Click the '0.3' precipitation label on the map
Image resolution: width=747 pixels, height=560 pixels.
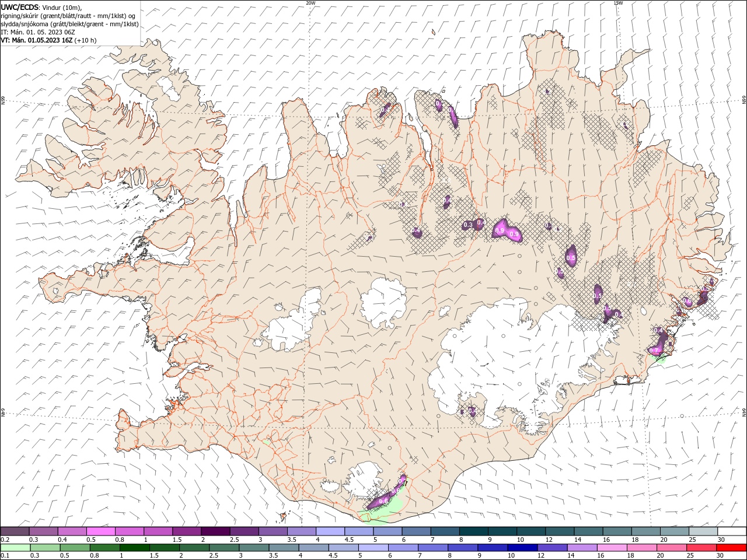coord(467,225)
